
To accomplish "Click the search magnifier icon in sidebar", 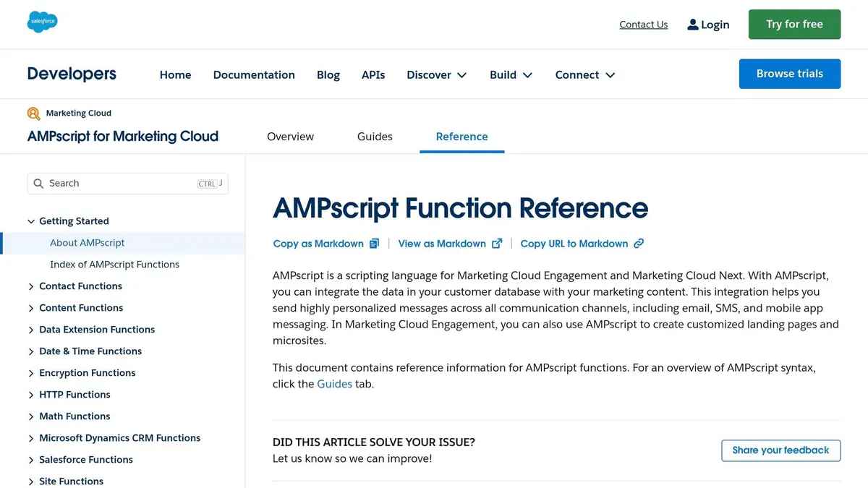I will pyautogui.click(x=39, y=184).
